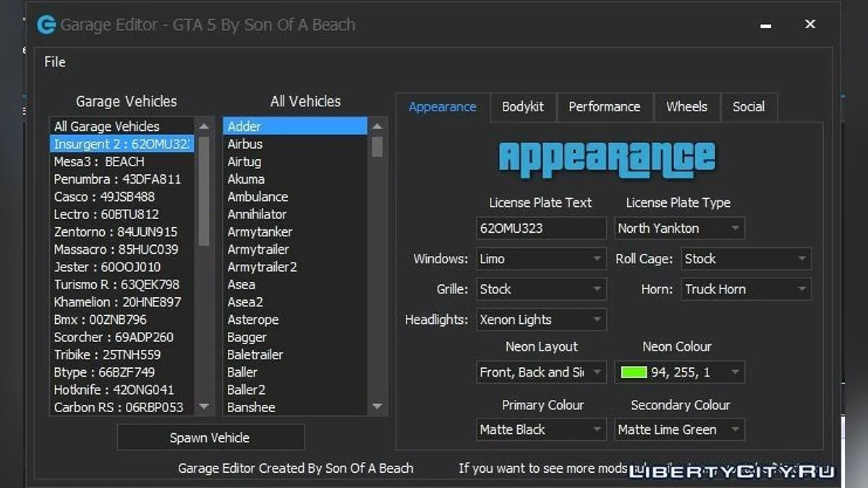This screenshot has width=868, height=488.
Task: Select Casco : 49JSB488 garage entry
Action: pos(122,197)
